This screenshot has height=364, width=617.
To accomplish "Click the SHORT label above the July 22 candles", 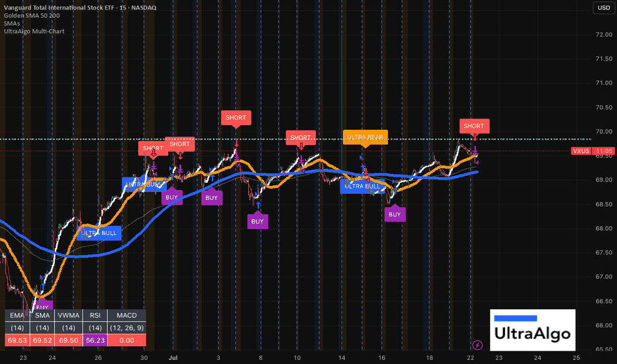I will tap(474, 126).
